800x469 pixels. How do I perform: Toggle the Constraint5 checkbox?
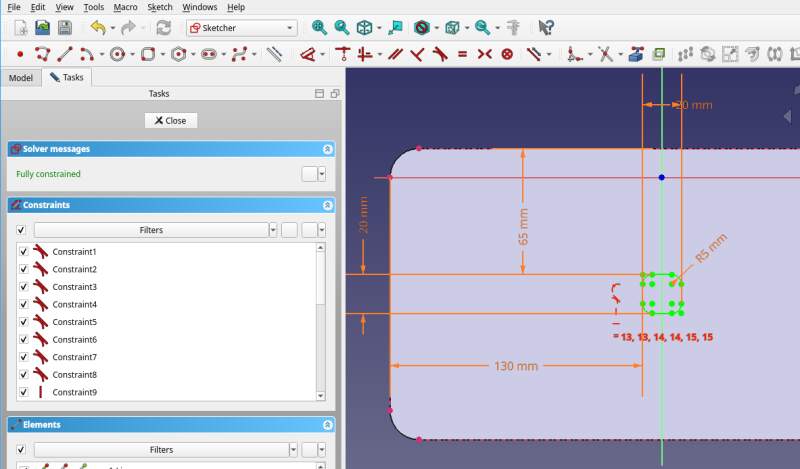click(x=23, y=322)
